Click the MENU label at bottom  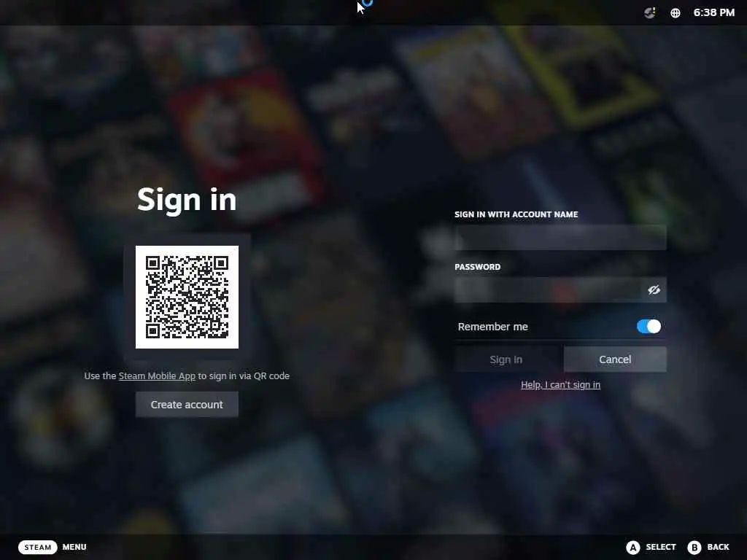click(x=74, y=547)
